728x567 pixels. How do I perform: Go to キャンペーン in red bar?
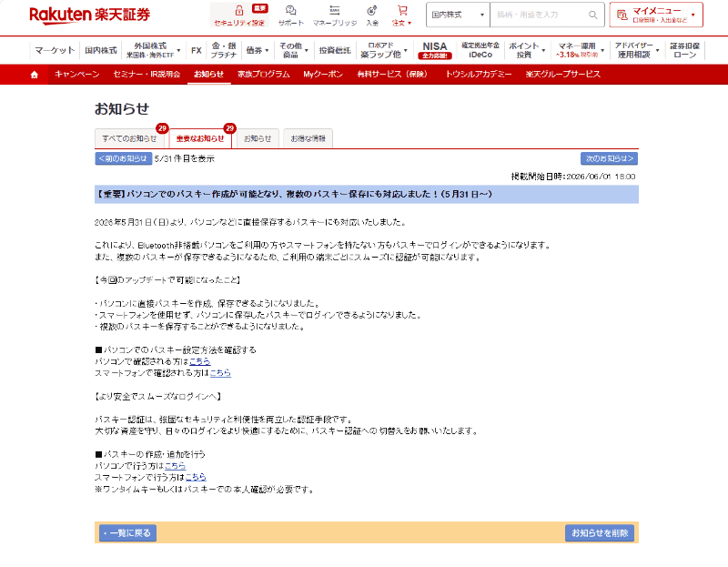[76, 75]
